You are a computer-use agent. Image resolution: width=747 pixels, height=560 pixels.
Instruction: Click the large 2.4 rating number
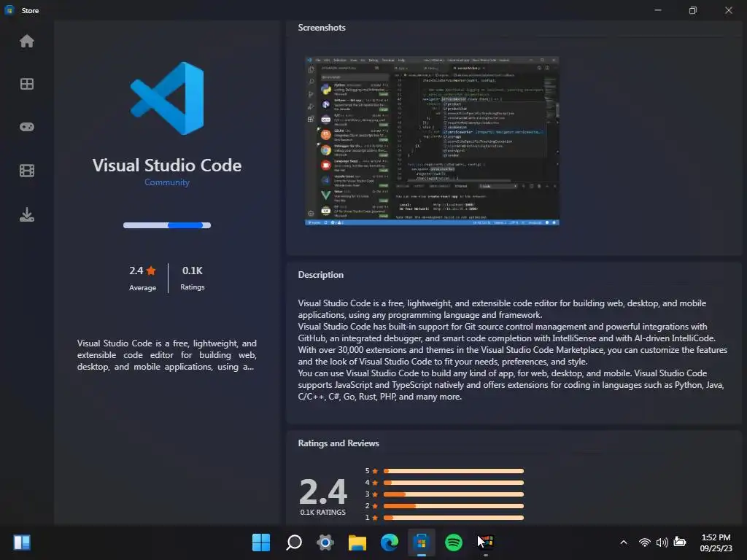323,491
